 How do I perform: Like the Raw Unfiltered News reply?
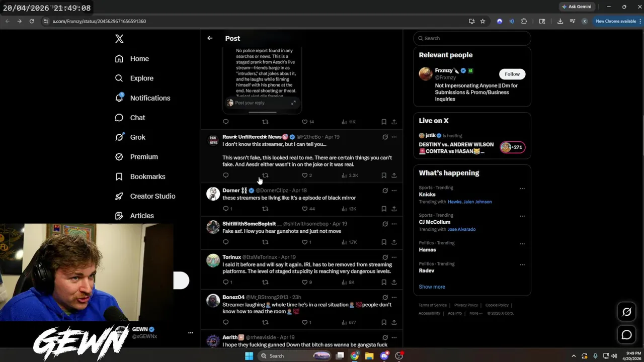click(307, 175)
